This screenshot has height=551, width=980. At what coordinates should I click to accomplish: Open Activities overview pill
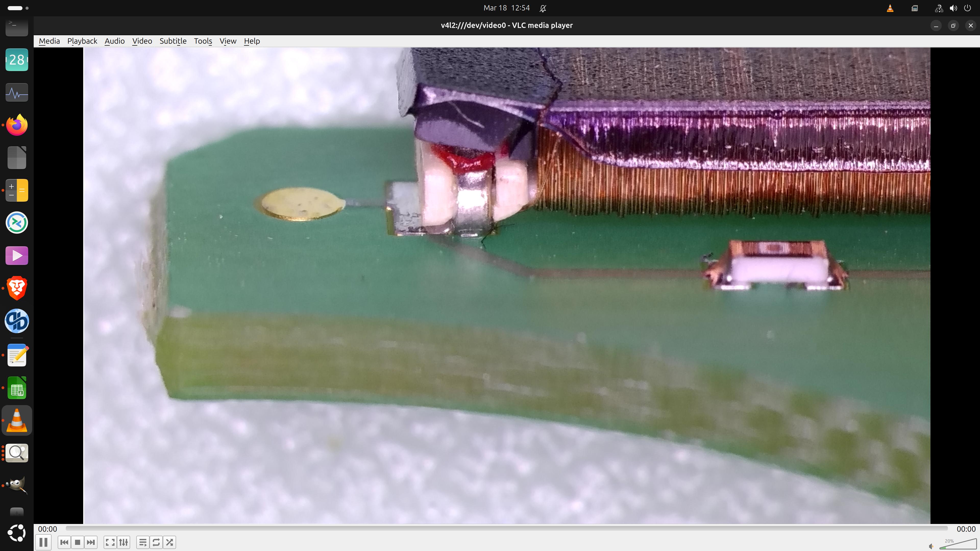18,8
